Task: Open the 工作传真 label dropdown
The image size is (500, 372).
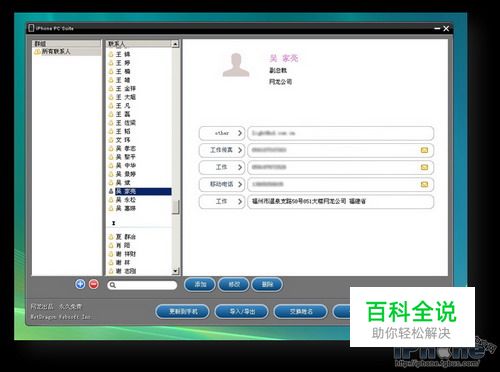Action: (x=222, y=150)
